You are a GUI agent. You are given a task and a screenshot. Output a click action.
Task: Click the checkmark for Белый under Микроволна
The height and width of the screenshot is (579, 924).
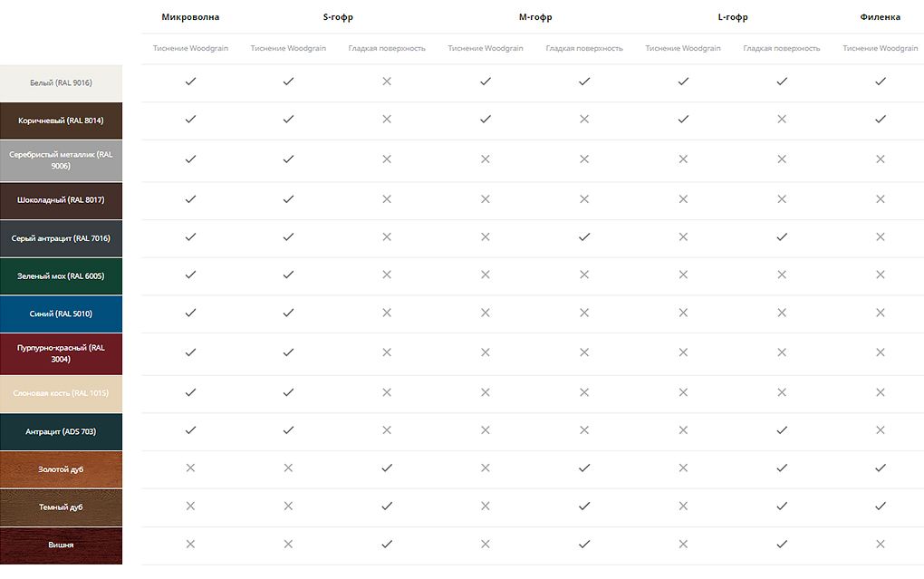point(190,82)
